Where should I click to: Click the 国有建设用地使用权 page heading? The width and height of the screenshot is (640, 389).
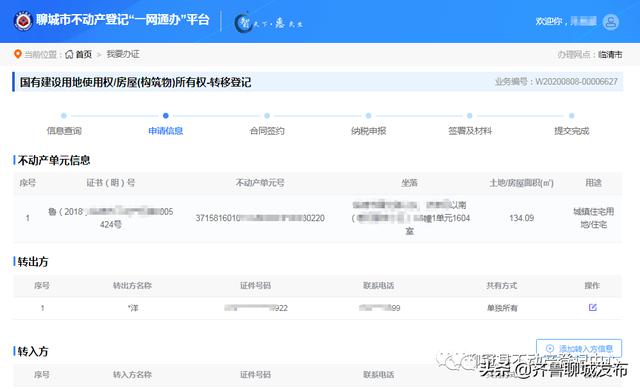coord(136,82)
